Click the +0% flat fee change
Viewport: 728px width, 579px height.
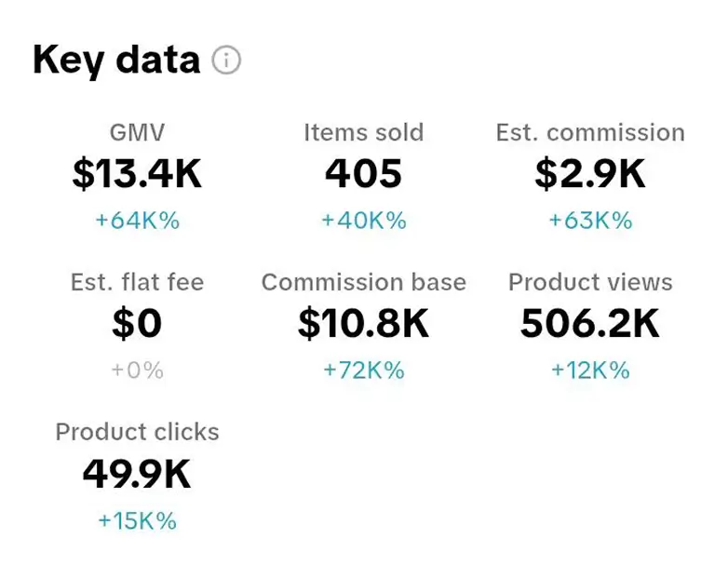[137, 370]
